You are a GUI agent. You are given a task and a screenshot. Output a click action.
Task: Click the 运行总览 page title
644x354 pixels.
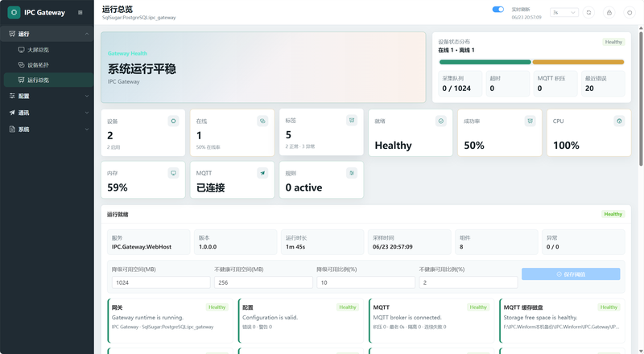[118, 9]
